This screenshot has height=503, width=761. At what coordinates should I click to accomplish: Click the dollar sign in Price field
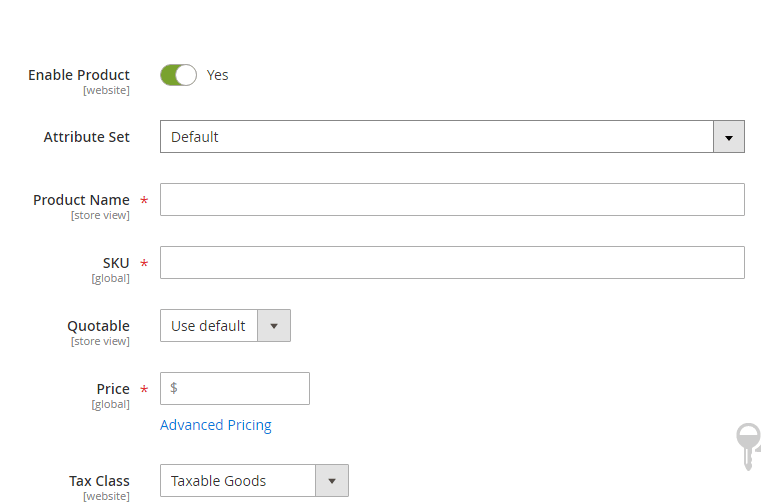tap(174, 388)
